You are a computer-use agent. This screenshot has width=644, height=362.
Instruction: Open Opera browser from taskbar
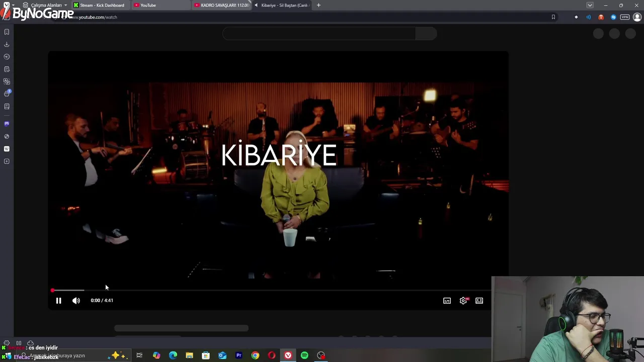[x=272, y=356]
